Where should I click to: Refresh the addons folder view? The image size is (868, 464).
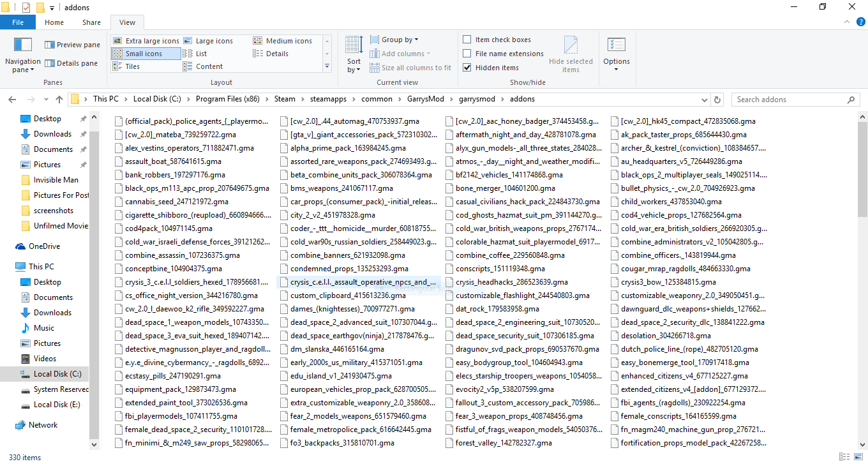click(718, 100)
